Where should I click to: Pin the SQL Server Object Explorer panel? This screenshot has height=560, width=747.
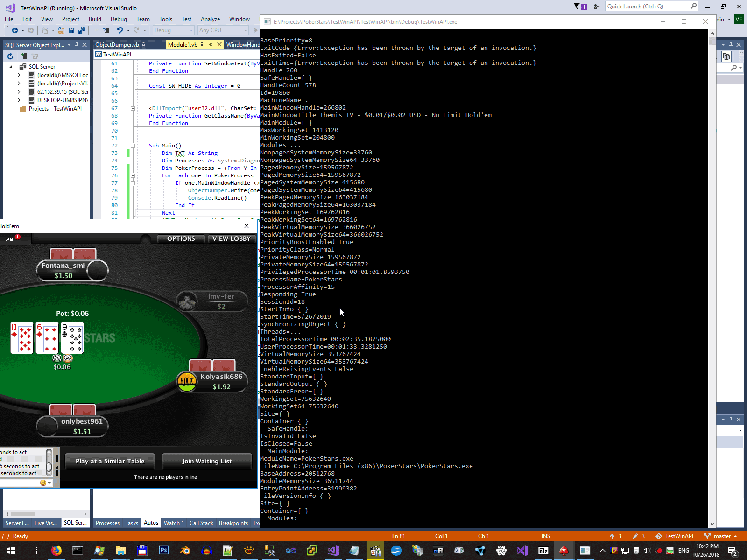click(77, 45)
